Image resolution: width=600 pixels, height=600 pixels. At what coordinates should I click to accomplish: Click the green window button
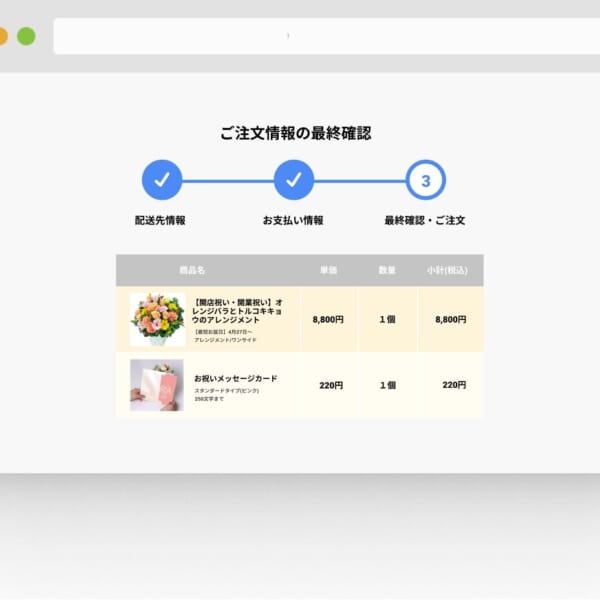[x=26, y=37]
